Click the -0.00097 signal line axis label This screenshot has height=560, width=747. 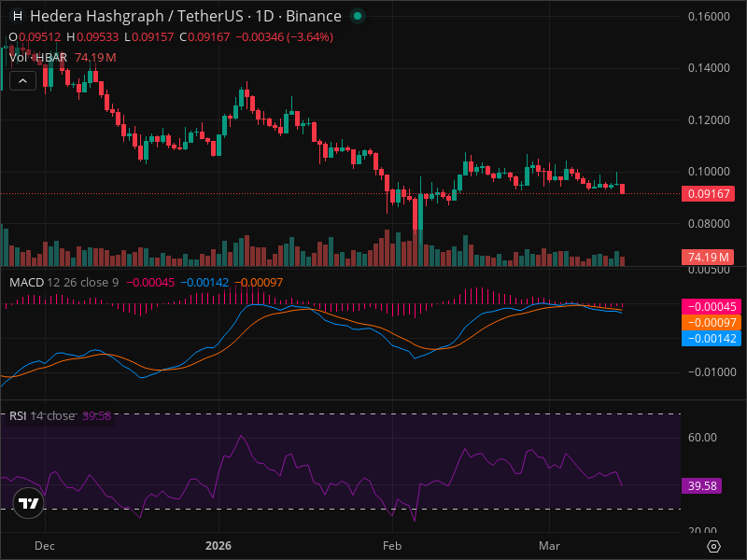click(x=712, y=322)
